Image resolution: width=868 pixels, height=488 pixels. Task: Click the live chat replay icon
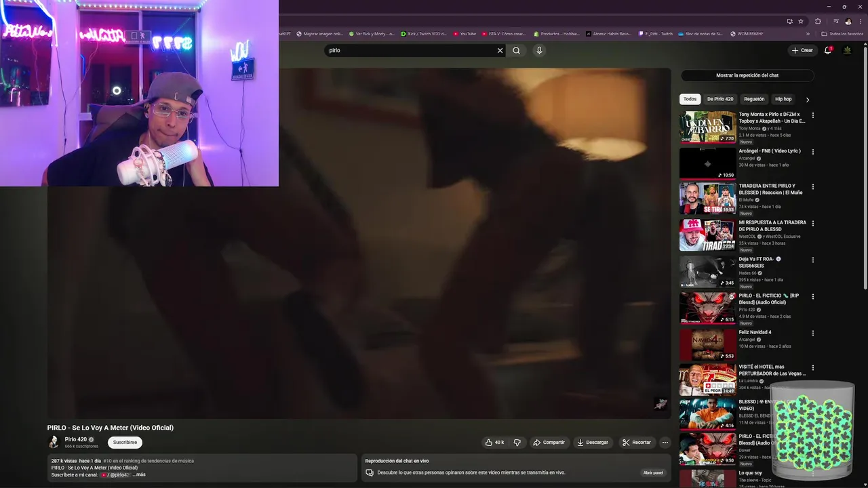370,472
